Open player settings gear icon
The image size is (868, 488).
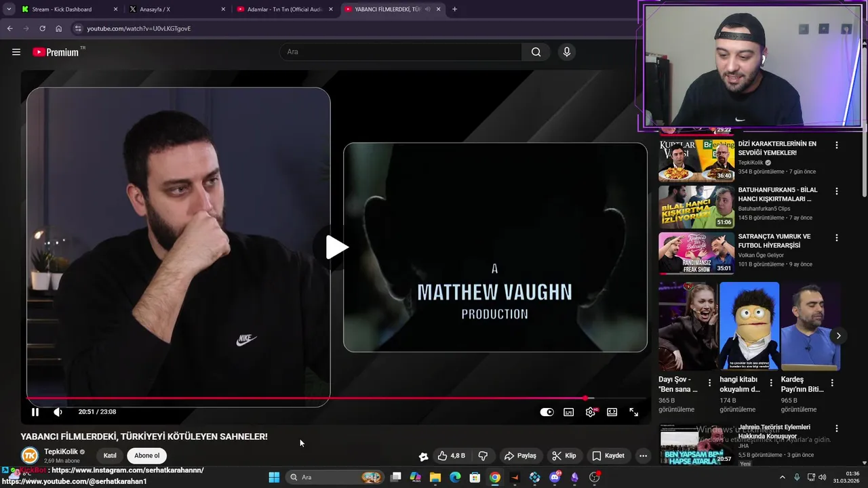[591, 411]
